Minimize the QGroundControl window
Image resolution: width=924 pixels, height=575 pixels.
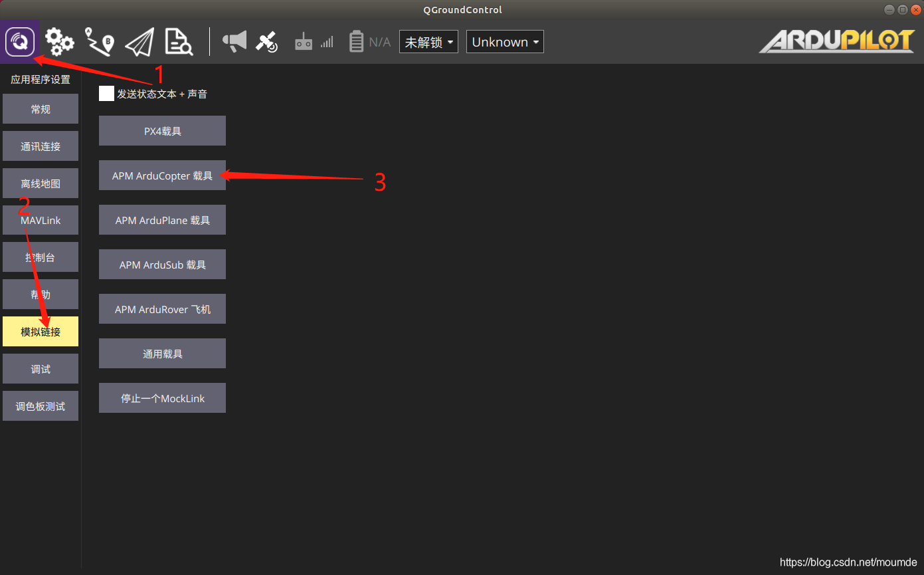[889, 9]
